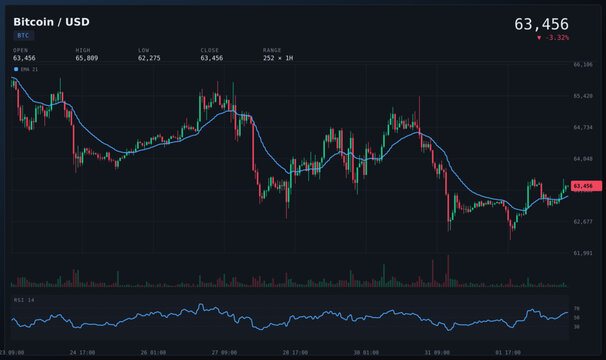
Task: Click the 64,048 price axis label
Action: 583,159
